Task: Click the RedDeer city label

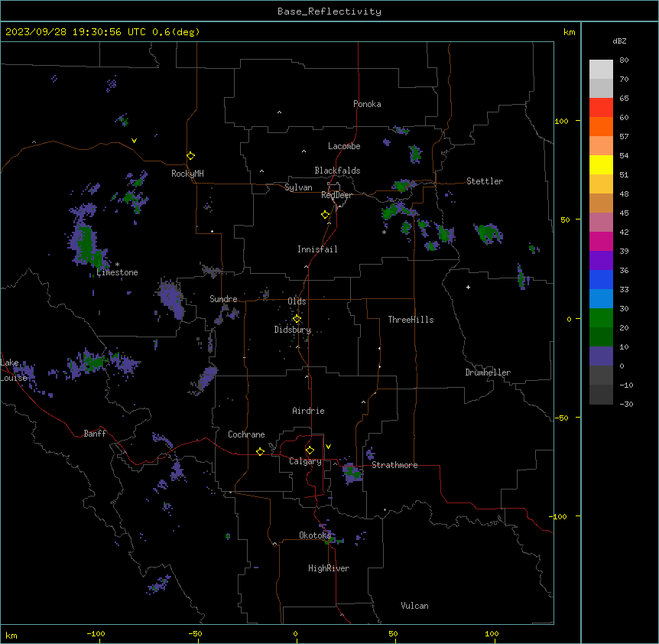Action: [x=336, y=195]
